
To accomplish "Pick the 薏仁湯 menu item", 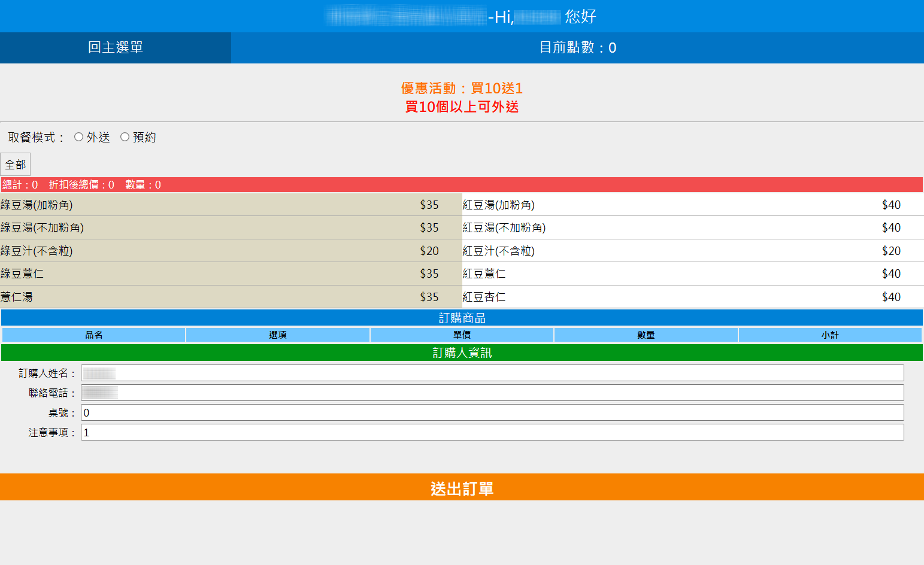I will (231, 297).
